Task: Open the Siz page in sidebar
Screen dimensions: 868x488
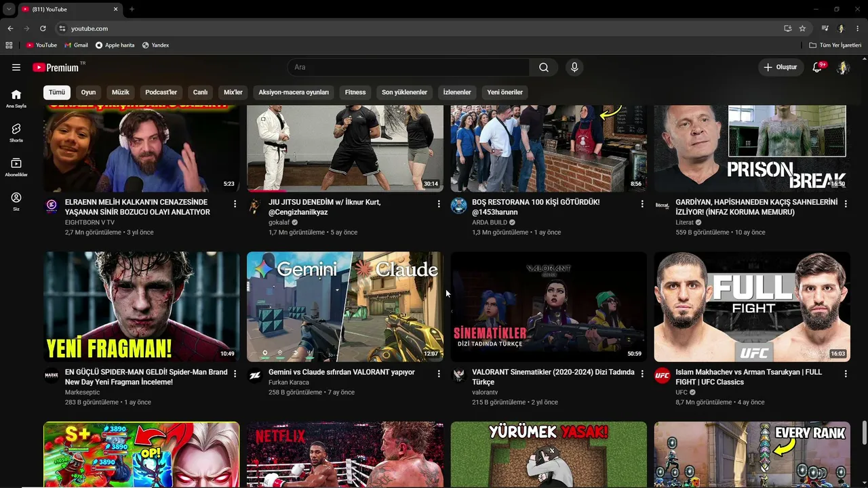Action: click(x=16, y=201)
